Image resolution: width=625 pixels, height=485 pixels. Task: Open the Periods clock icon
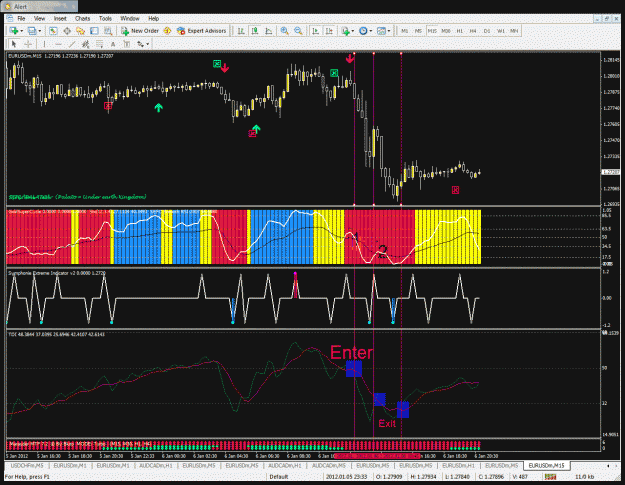pyautogui.click(x=363, y=31)
